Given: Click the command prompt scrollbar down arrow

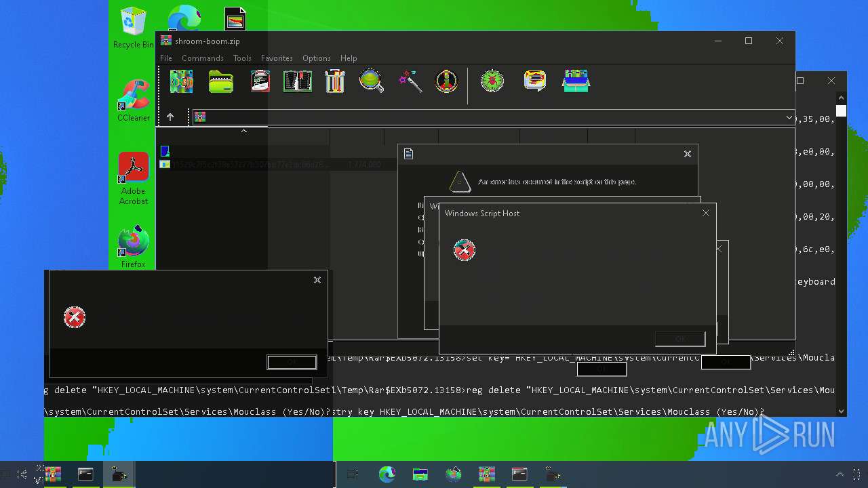Looking at the screenshot, I should click(x=841, y=411).
